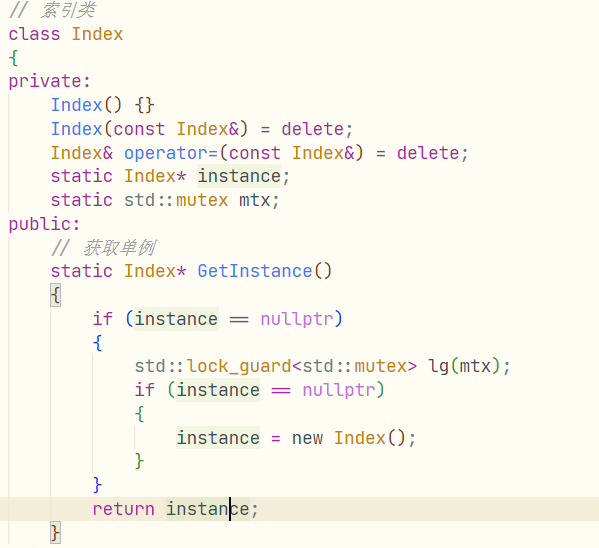Click the 'class' keyword before Index
Viewport: 599px width, 548px height.
tap(34, 34)
